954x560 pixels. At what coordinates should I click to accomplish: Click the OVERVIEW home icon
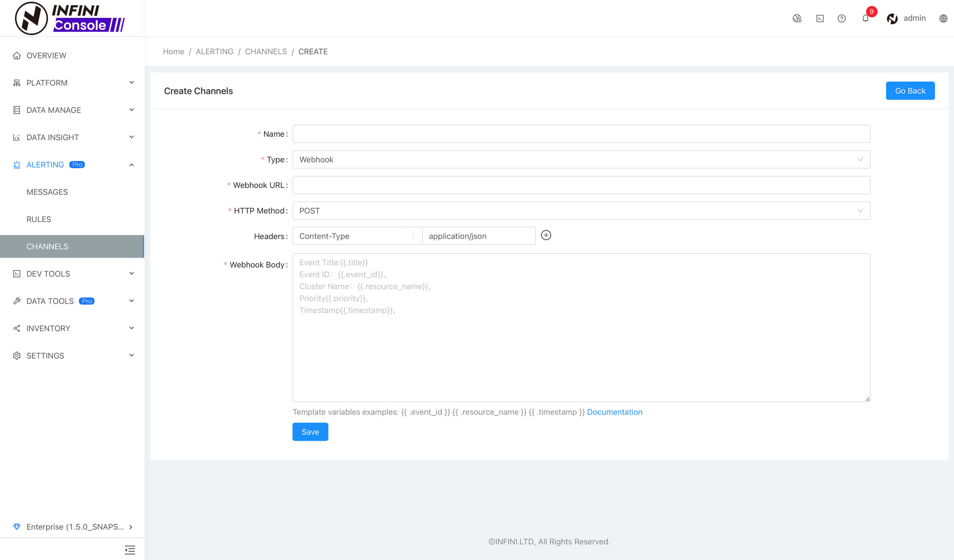[17, 56]
